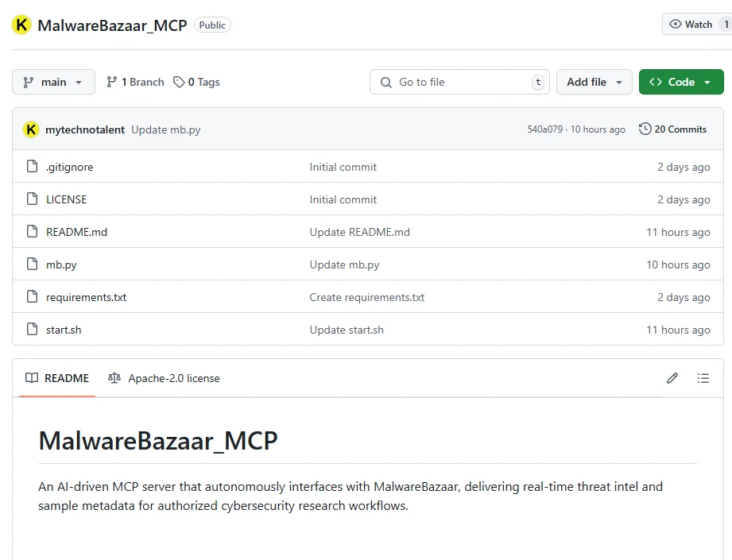Switch to the README tab

click(56, 378)
